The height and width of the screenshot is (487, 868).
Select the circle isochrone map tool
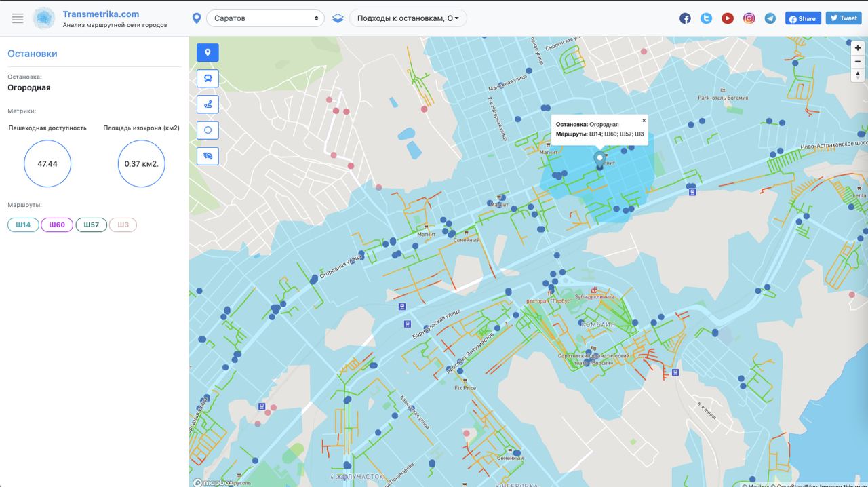(x=208, y=130)
